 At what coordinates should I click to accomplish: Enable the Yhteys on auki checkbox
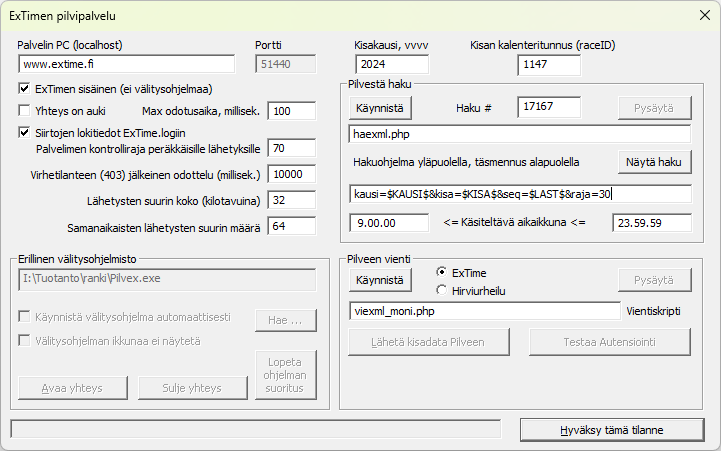[25, 111]
